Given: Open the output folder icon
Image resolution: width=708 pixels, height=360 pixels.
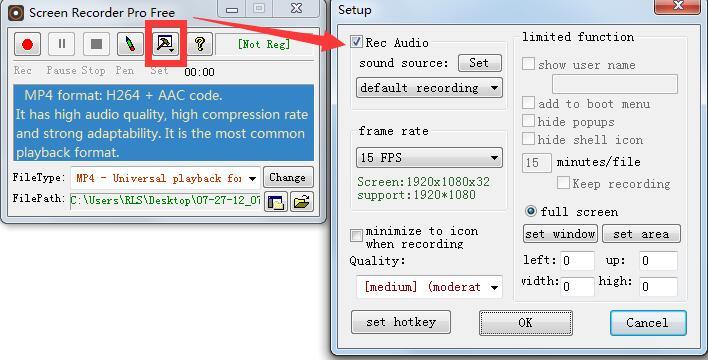Looking at the screenshot, I should pyautogui.click(x=302, y=202).
